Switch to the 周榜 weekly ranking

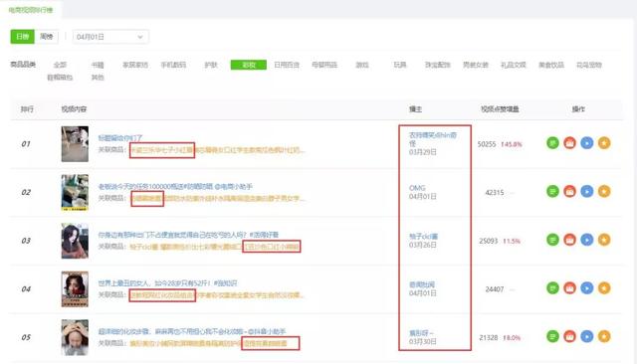47,37
